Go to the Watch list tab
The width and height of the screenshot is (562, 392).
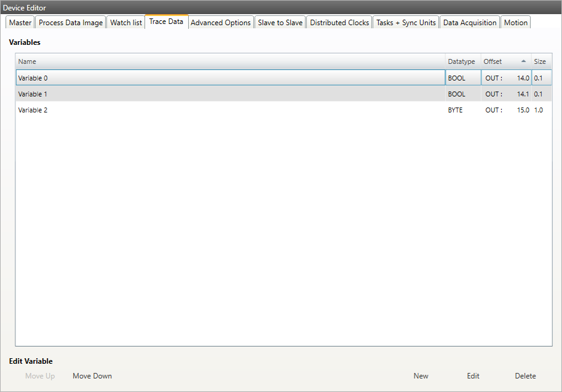126,23
